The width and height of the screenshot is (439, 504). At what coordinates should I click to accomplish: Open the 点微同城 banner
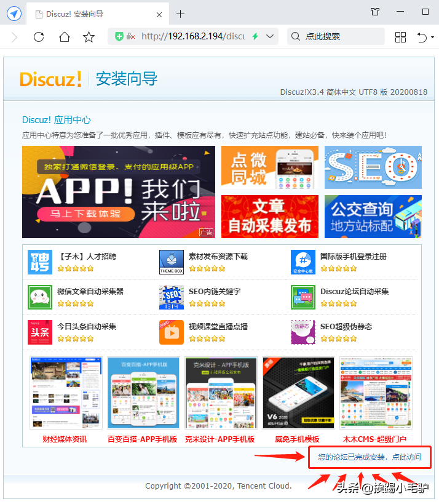click(x=270, y=167)
